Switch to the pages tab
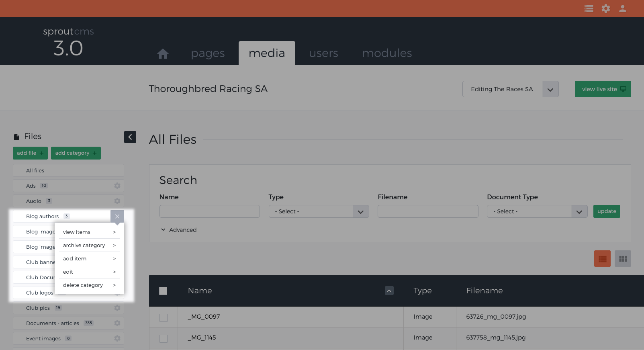644x350 pixels. coord(208,53)
